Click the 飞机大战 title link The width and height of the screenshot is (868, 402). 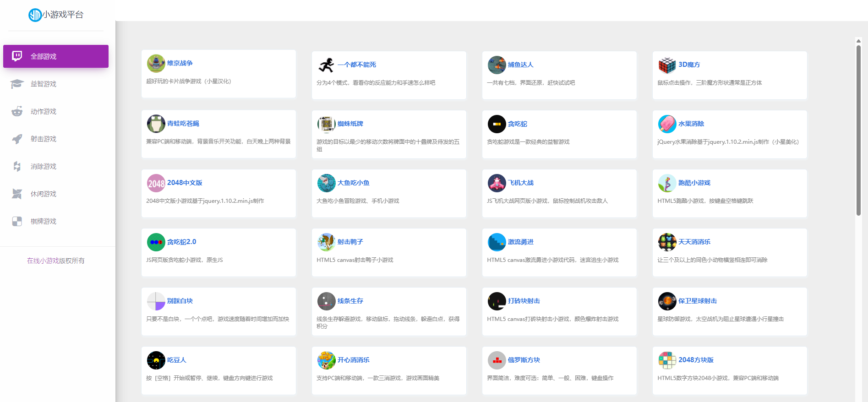[521, 183]
